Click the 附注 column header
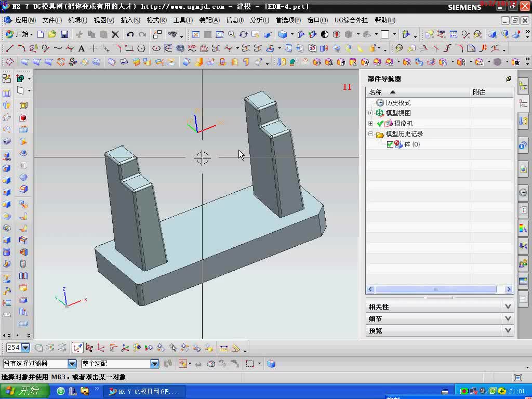The width and height of the screenshot is (532, 399). pos(491,92)
